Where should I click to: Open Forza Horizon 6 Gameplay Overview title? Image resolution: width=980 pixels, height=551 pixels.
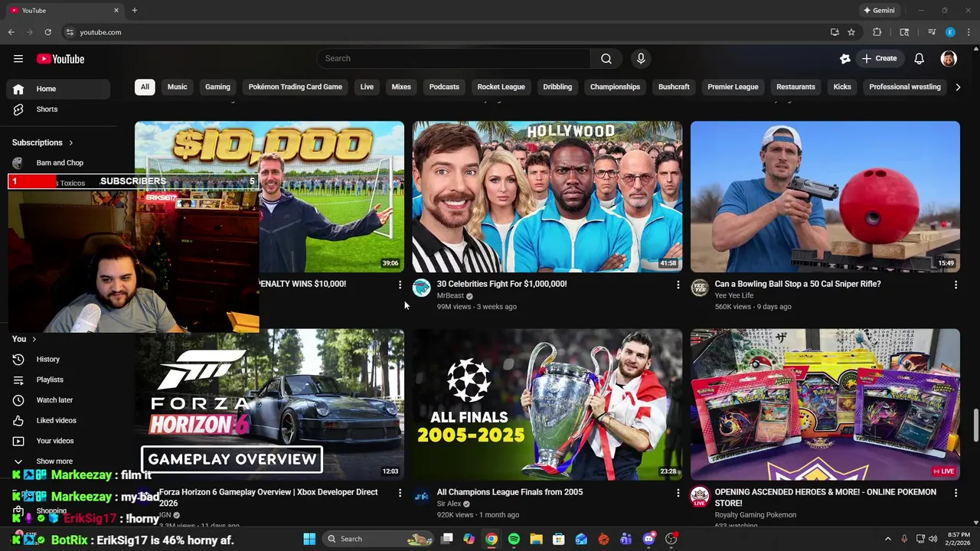(268, 497)
